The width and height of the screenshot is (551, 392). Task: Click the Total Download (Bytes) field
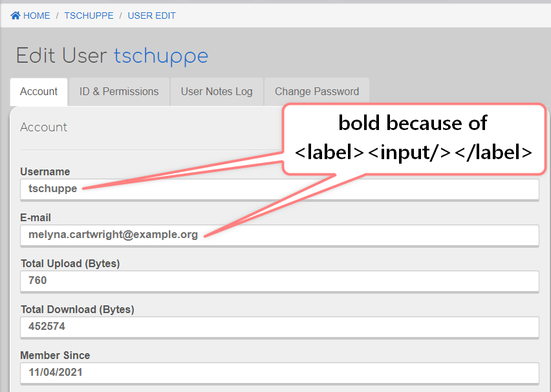point(279,327)
